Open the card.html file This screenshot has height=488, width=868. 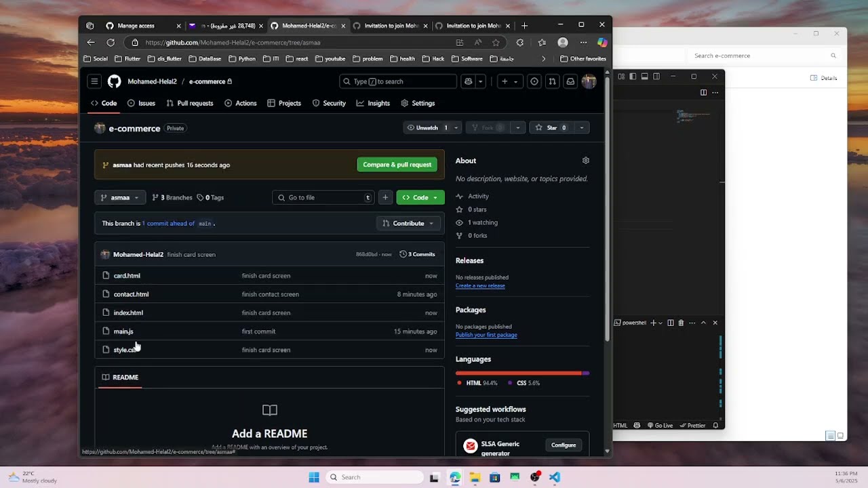tap(127, 276)
